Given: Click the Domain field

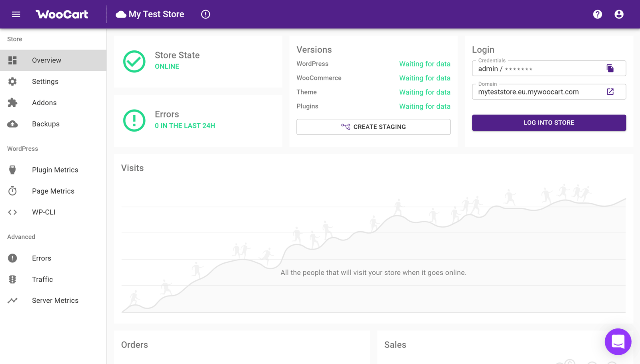Looking at the screenshot, I should click(x=549, y=92).
